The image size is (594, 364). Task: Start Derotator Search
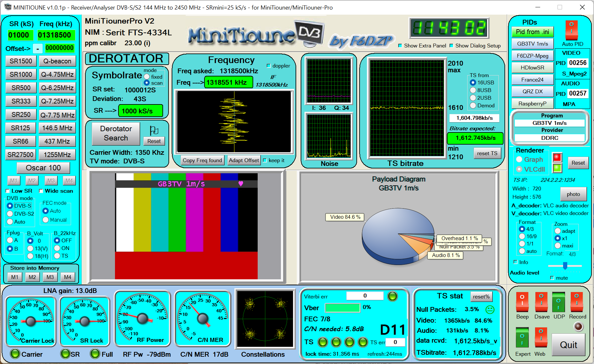click(116, 133)
